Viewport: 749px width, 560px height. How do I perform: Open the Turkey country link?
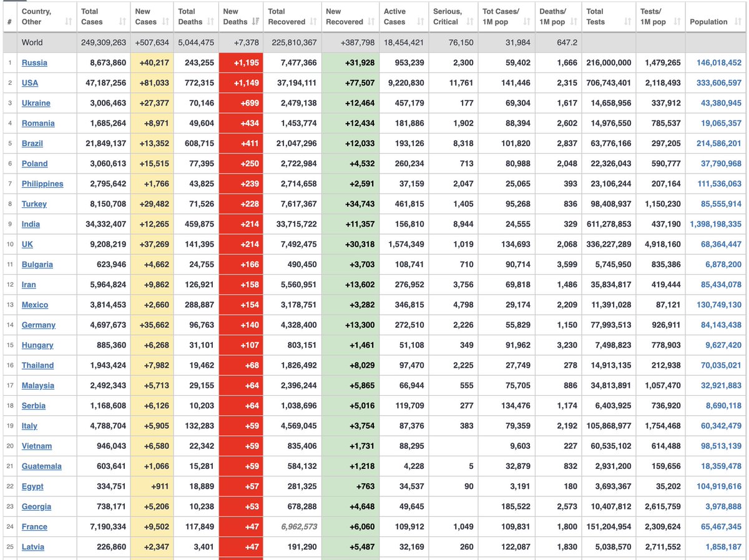[34, 204]
